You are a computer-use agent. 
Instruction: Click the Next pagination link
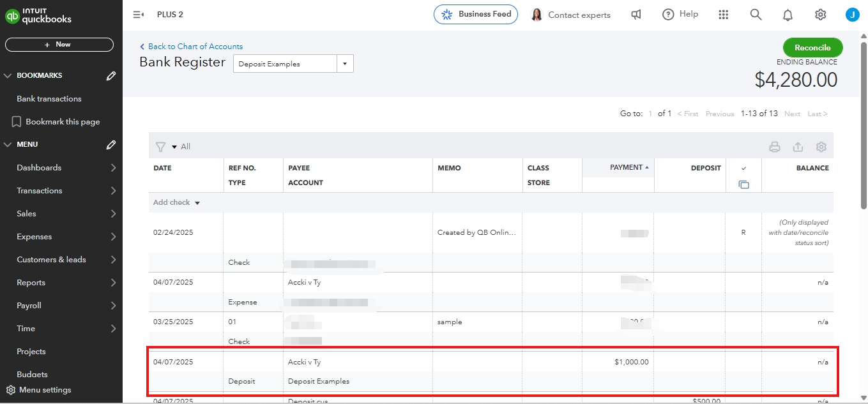click(x=792, y=114)
